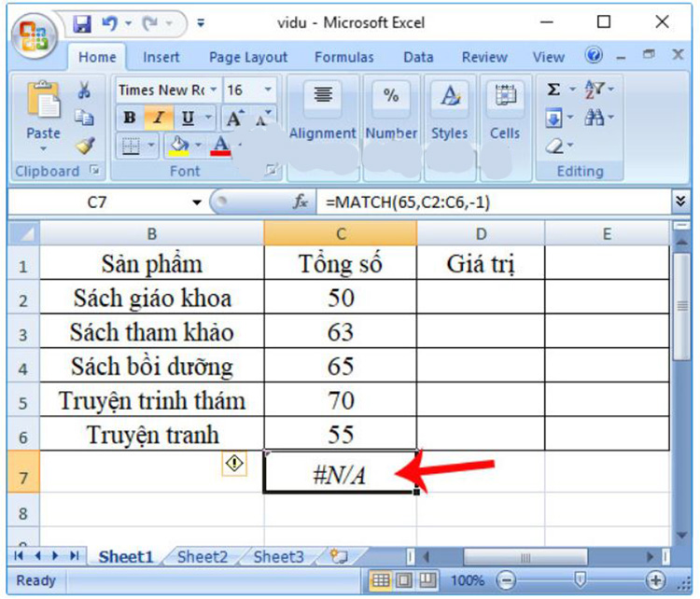The height and width of the screenshot is (599, 700).
Task: Open the Formulas ribbon tab
Action: pos(343,57)
